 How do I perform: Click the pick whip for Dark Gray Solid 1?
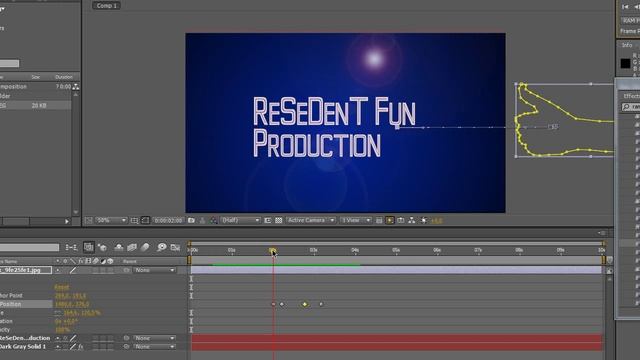tap(127, 347)
